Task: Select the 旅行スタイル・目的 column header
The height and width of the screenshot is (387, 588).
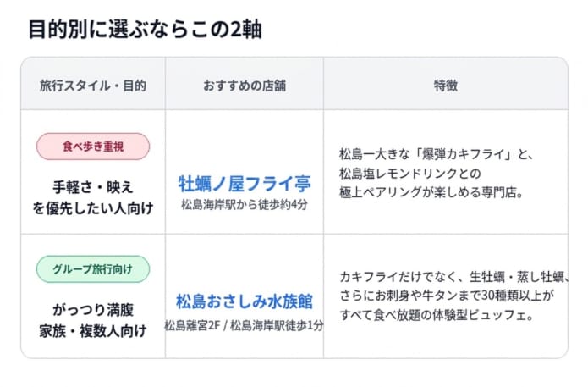Action: 93,86
